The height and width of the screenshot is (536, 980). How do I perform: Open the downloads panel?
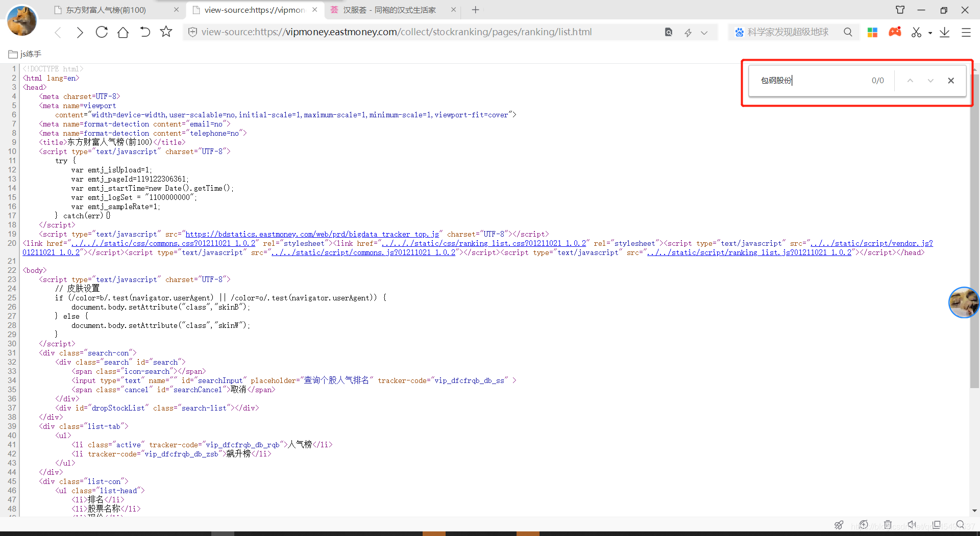coord(944,33)
